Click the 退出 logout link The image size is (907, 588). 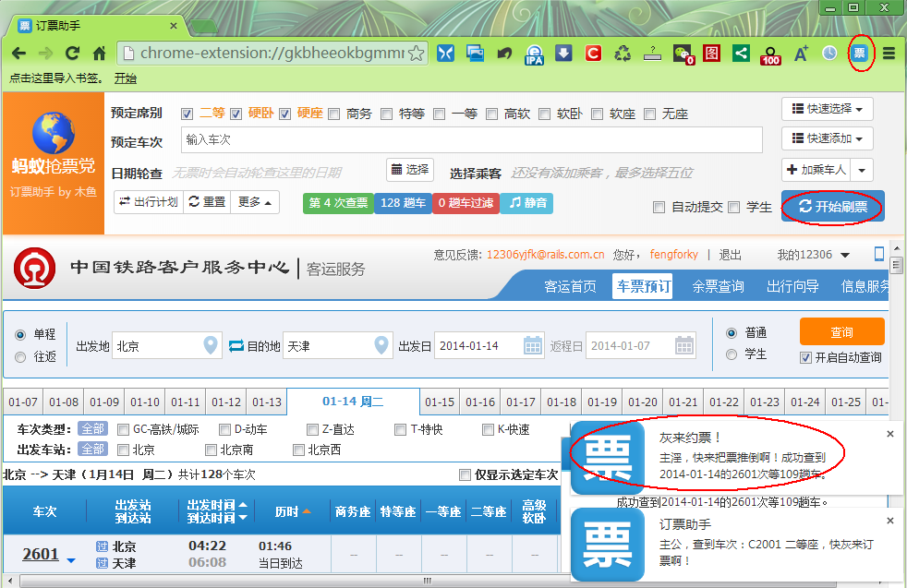click(730, 255)
